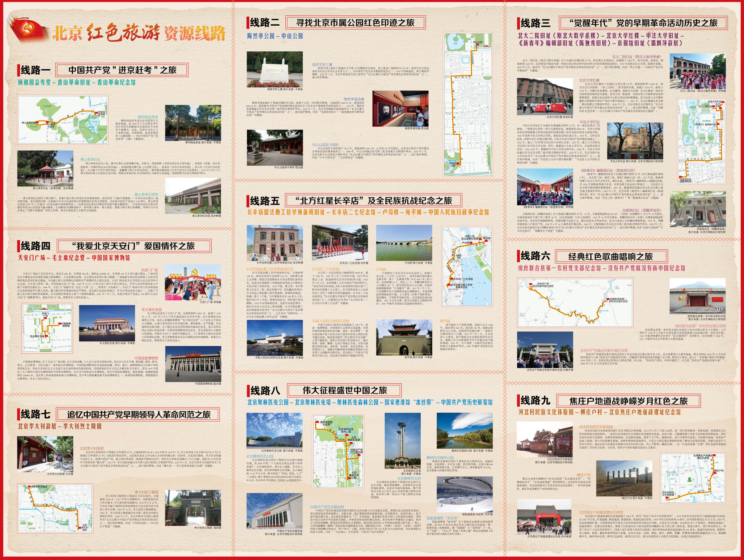Click the 北京李大钊故居 photo
This screenshot has width=744, height=560.
pos(45,454)
